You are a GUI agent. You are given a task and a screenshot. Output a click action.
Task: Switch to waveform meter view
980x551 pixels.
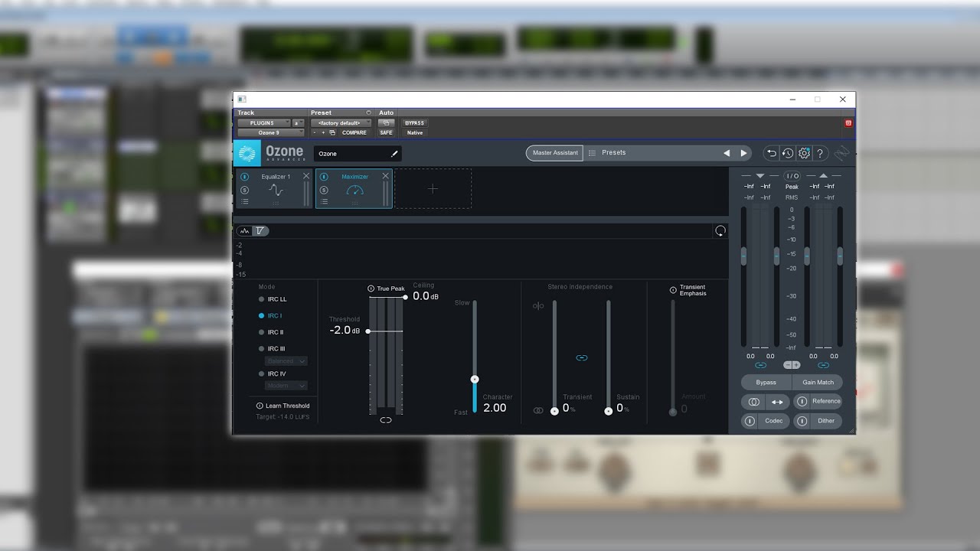point(245,230)
